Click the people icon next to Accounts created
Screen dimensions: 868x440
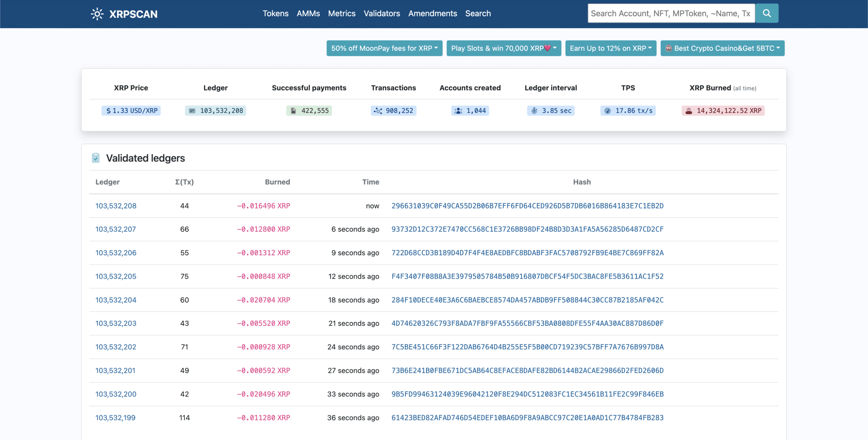tap(458, 111)
